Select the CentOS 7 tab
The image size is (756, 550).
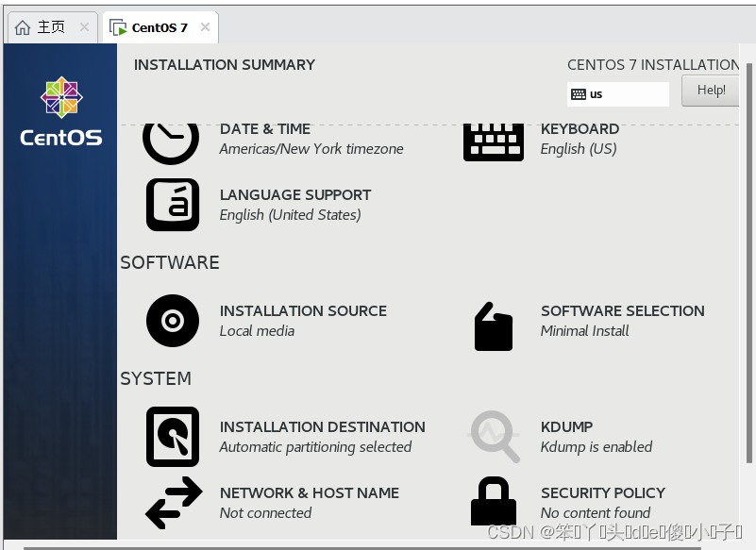click(160, 27)
